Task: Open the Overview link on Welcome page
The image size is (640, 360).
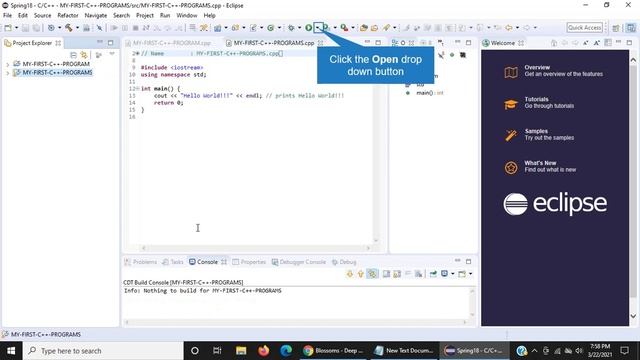Action: coord(553,71)
